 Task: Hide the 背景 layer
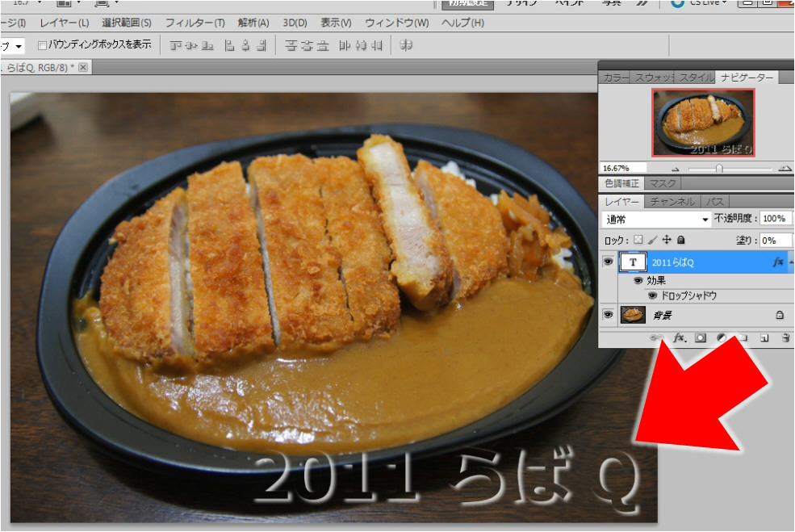click(608, 314)
